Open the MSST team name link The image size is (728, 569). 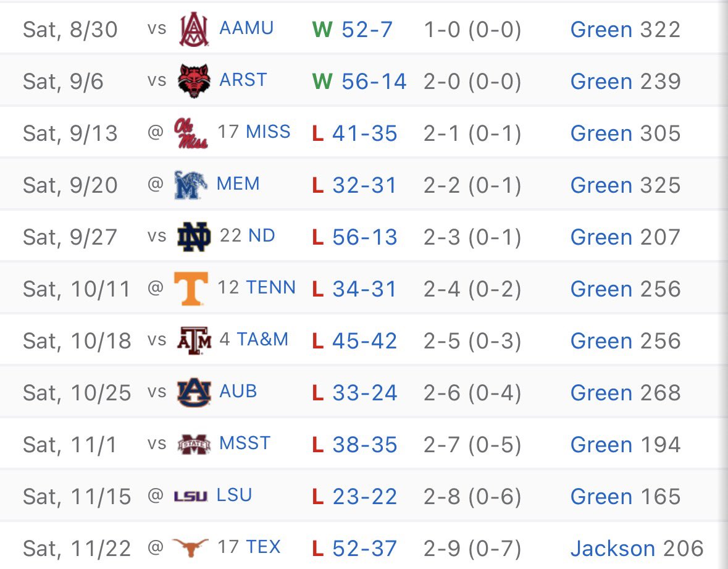245,443
